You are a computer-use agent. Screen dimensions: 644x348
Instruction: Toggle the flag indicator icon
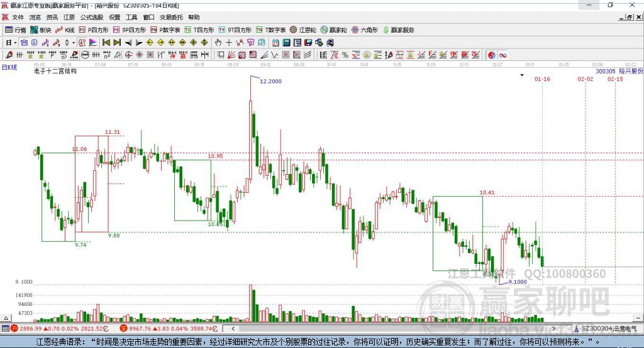(x=93, y=43)
